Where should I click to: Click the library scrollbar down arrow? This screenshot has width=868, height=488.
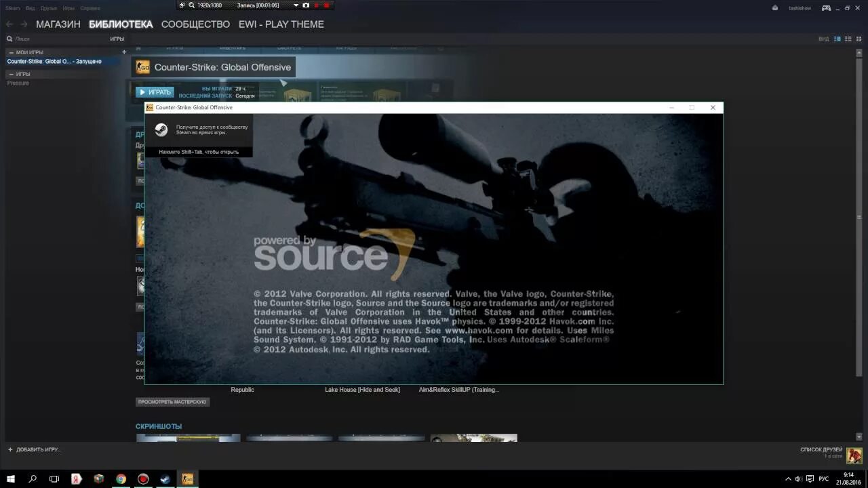(x=859, y=437)
